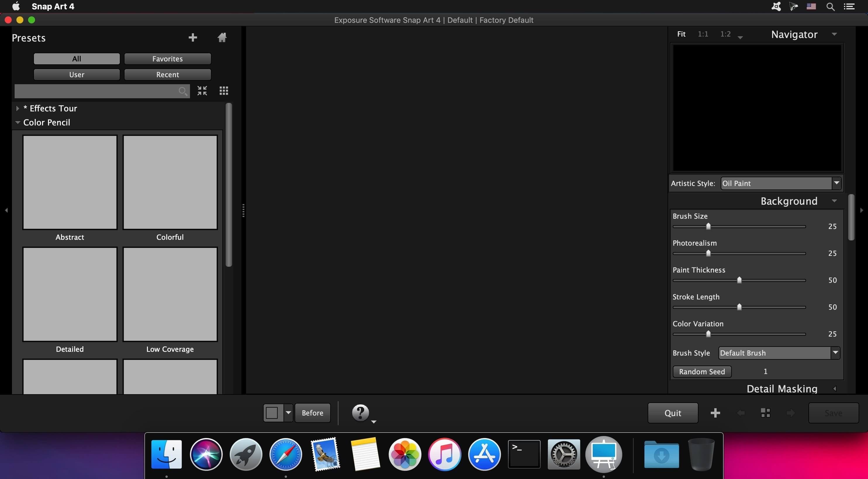Set zoom to 1:1 in Navigator
Viewport: 868px width, 479px height.
[703, 34]
